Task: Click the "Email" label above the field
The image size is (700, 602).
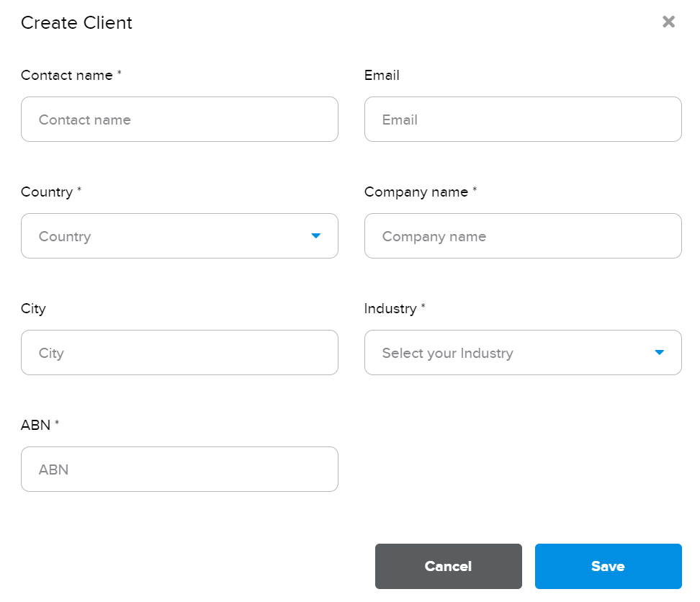Action: pyautogui.click(x=382, y=75)
